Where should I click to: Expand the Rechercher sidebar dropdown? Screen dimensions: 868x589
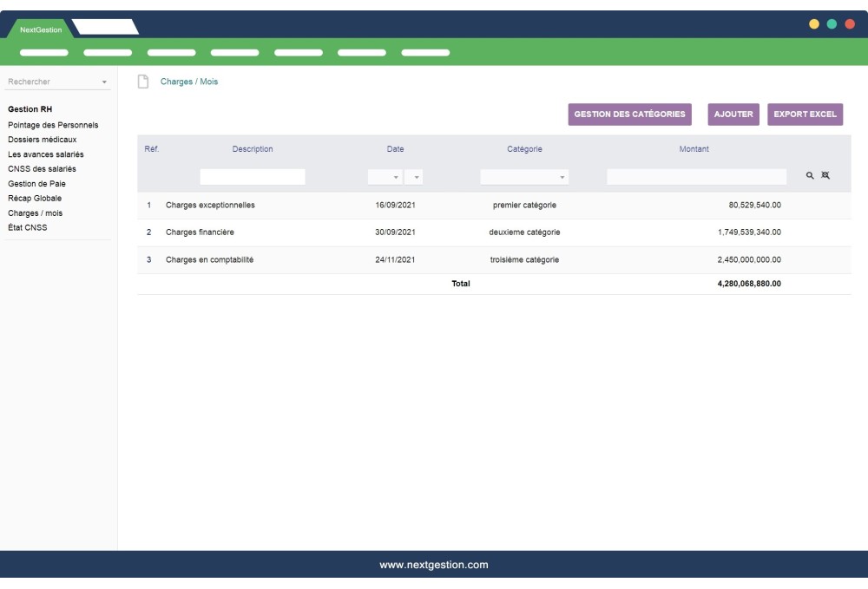pyautogui.click(x=104, y=80)
